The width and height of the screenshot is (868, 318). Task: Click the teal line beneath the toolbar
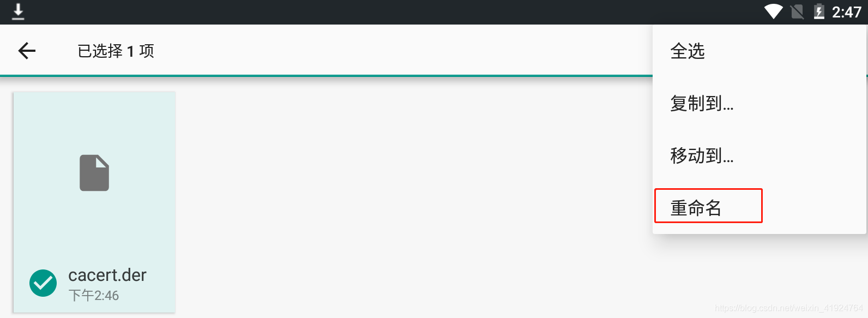click(x=326, y=75)
